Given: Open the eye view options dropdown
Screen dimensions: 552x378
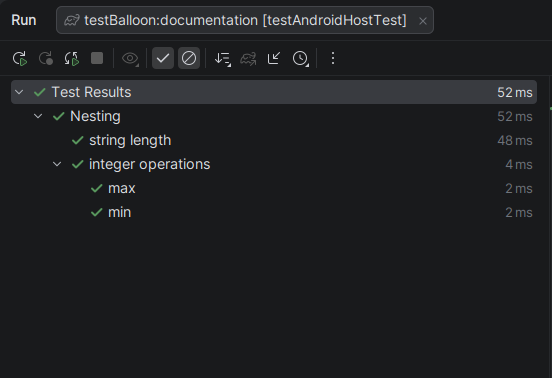Looking at the screenshot, I should [130, 58].
